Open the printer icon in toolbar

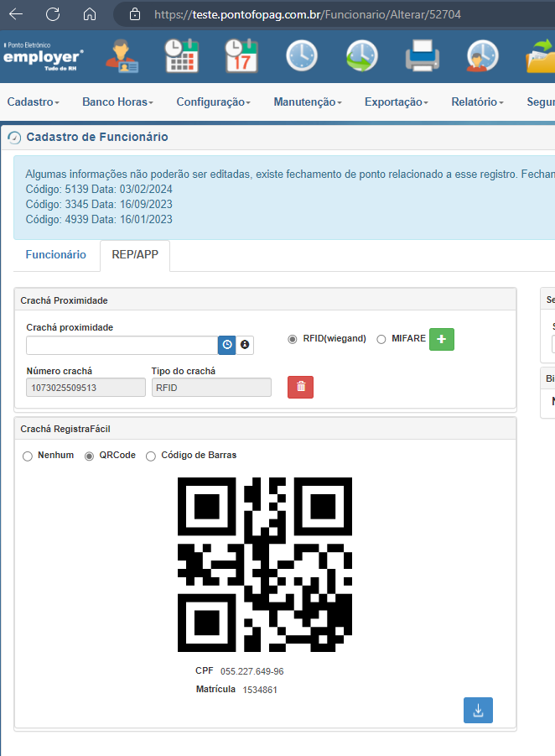click(x=422, y=56)
